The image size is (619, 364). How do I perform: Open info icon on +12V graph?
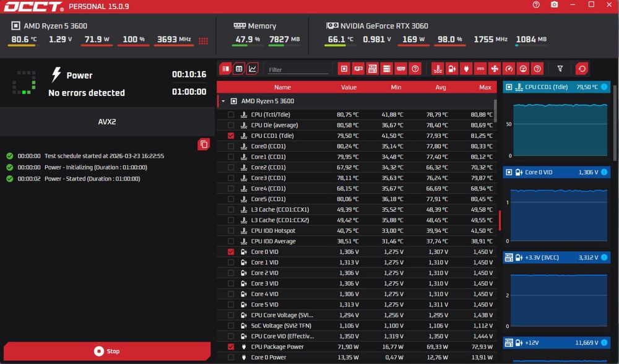click(x=604, y=343)
